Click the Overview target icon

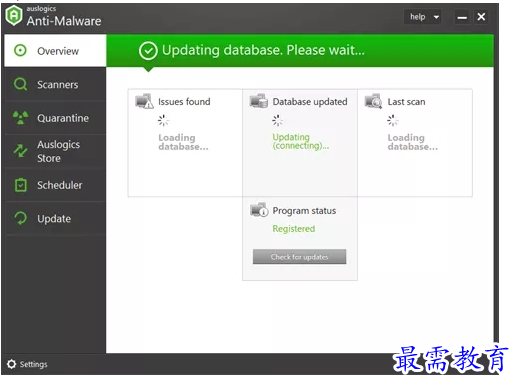[20, 51]
